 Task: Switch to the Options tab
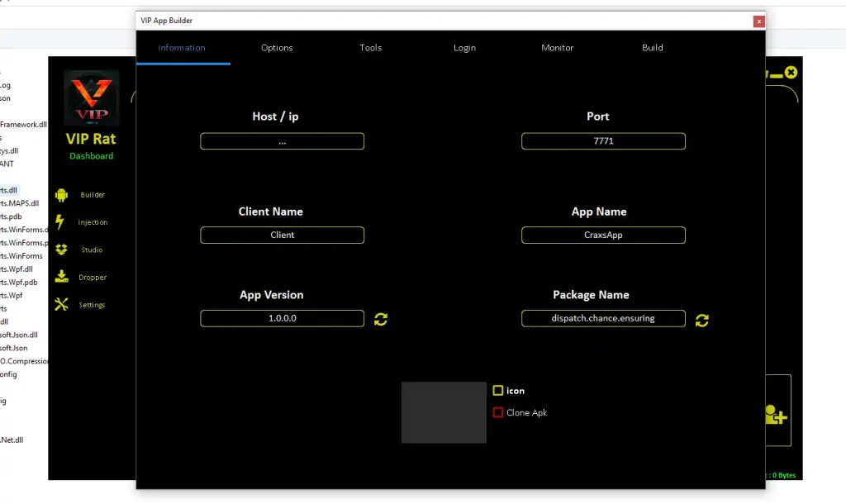pos(277,48)
